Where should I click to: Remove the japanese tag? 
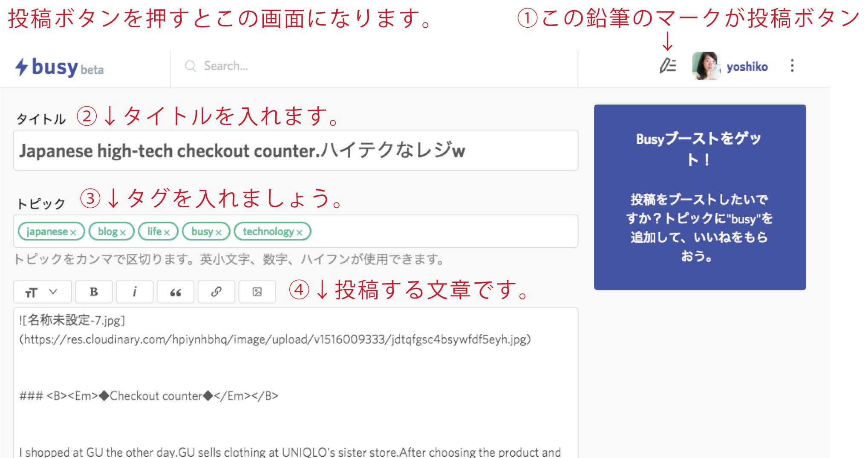point(73,232)
